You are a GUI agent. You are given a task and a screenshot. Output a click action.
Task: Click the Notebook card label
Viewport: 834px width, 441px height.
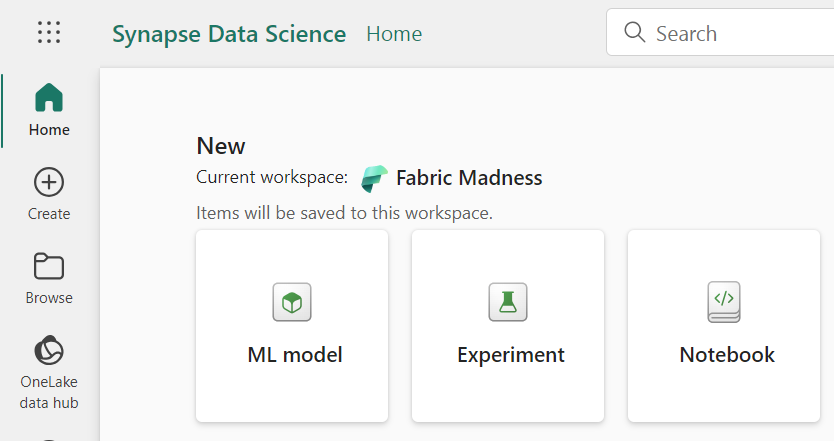(727, 355)
